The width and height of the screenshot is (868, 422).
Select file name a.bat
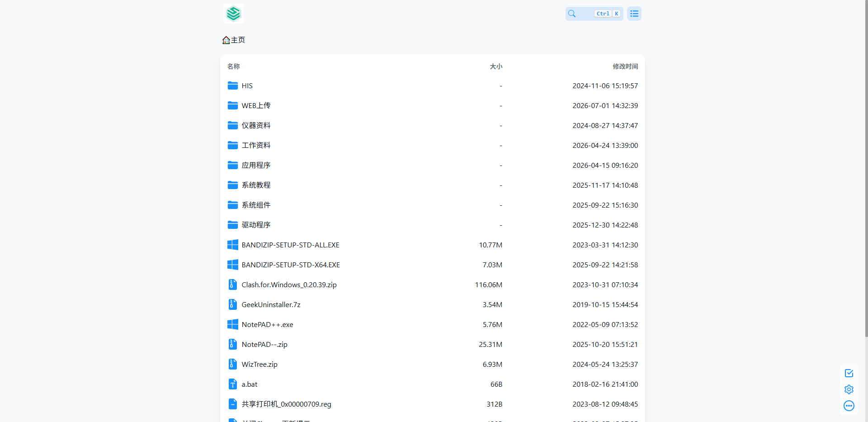tap(249, 384)
